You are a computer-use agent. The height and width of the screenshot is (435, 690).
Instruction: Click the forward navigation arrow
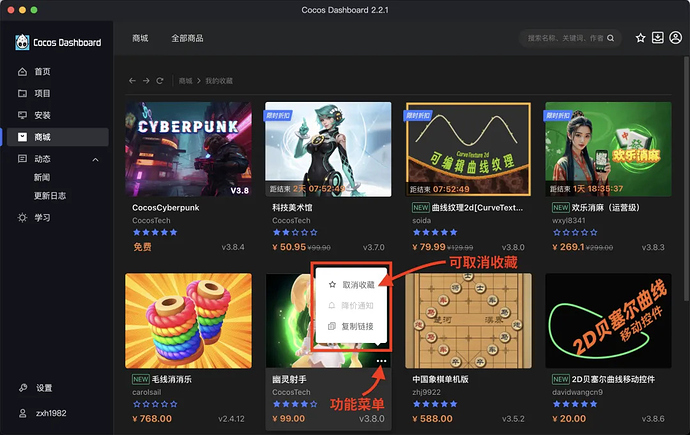click(146, 81)
